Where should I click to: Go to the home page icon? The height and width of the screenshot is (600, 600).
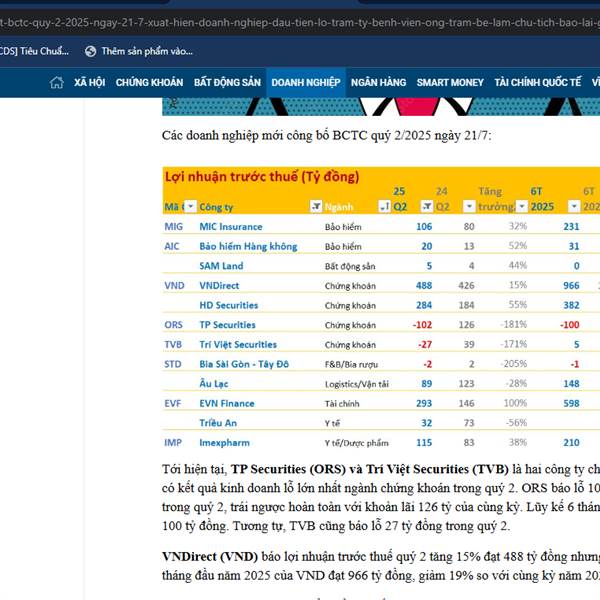point(56,82)
